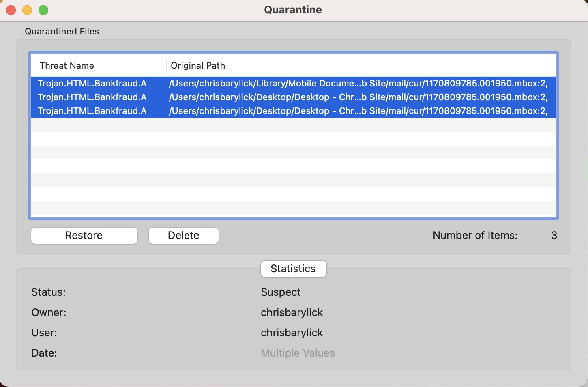Click the Quarantine window title

293,10
